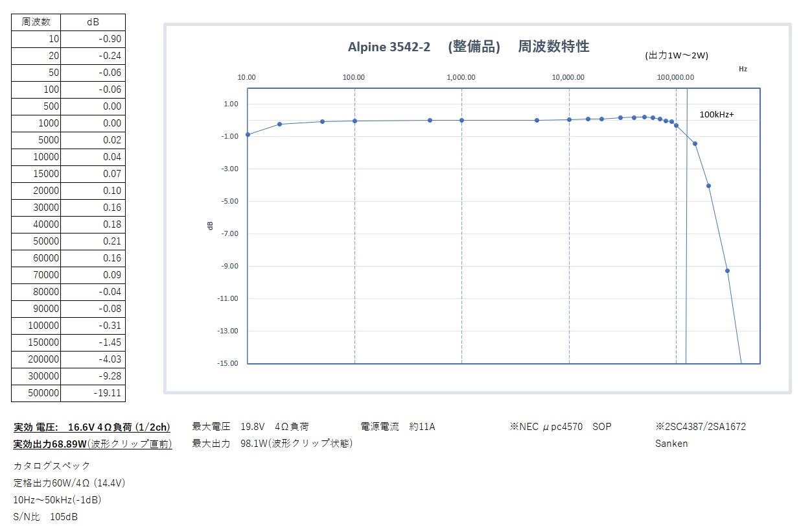Image resolution: width=812 pixels, height=526 pixels.
Task: Click frequency cell 80000 in the table
Action: [36, 292]
